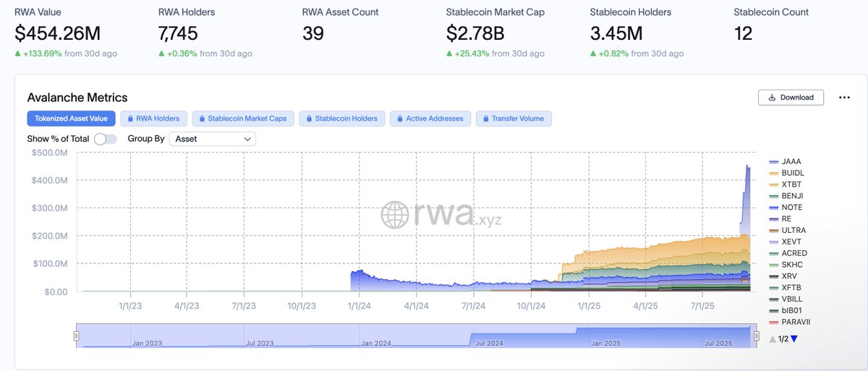Click the Download button
868x371 pixels.
pyautogui.click(x=791, y=98)
